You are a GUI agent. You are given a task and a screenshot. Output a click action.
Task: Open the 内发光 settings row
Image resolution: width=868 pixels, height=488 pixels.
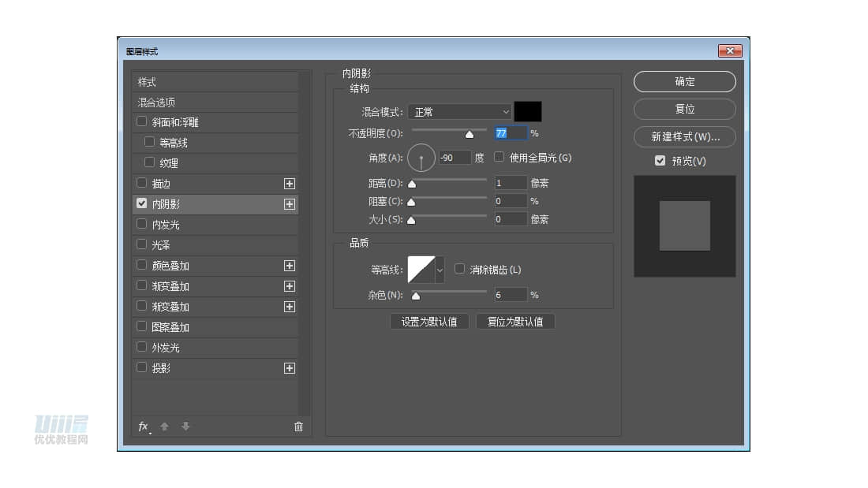(215, 225)
